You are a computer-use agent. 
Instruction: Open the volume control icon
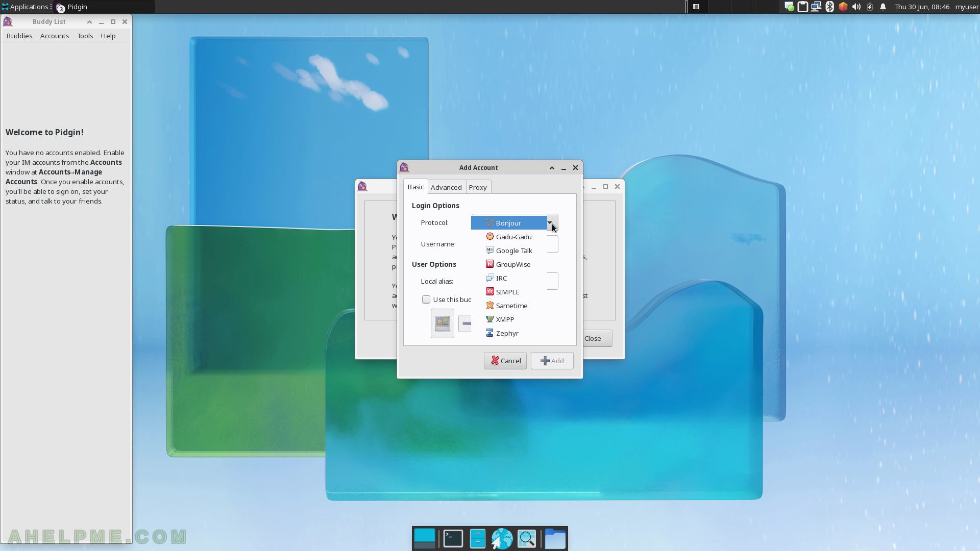(x=856, y=7)
